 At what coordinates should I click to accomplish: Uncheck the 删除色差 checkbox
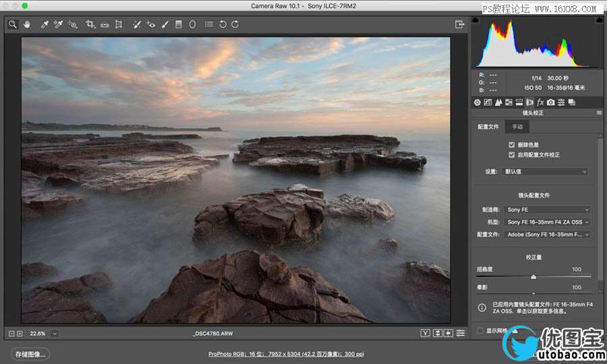click(x=512, y=145)
